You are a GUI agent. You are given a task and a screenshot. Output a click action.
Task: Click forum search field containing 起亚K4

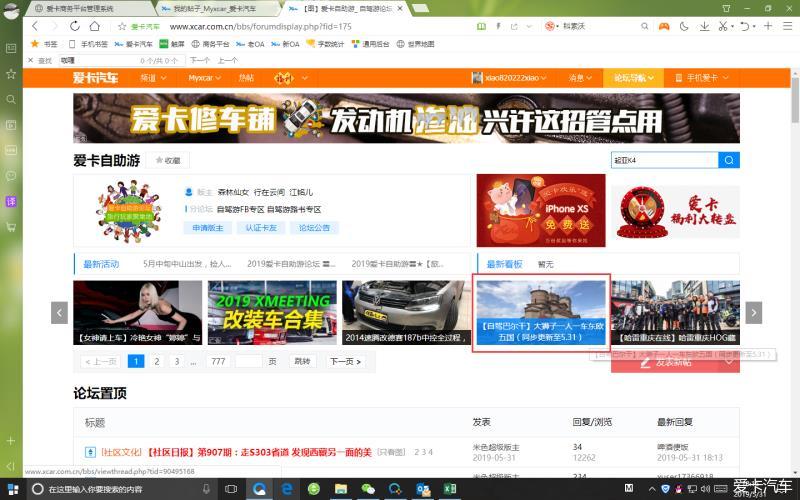click(x=664, y=160)
